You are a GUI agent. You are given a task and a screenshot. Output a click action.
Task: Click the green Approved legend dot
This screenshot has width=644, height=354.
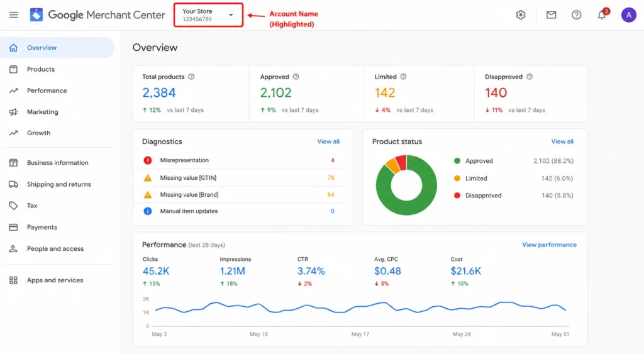point(457,161)
